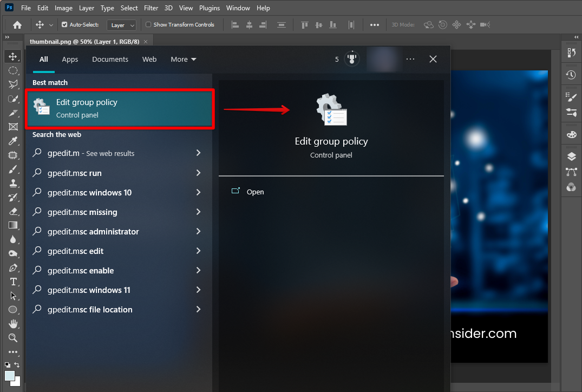
Task: Switch to the Documents search tab
Action: tap(110, 60)
